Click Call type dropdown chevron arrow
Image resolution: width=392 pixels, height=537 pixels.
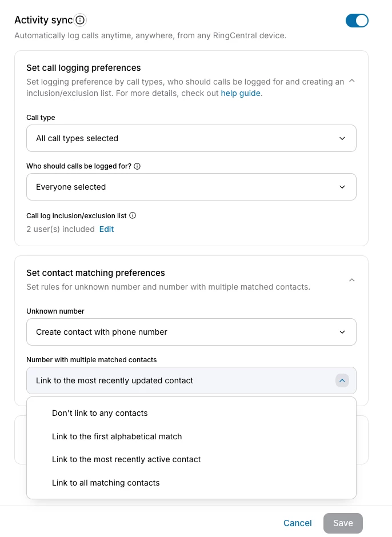[x=342, y=138]
